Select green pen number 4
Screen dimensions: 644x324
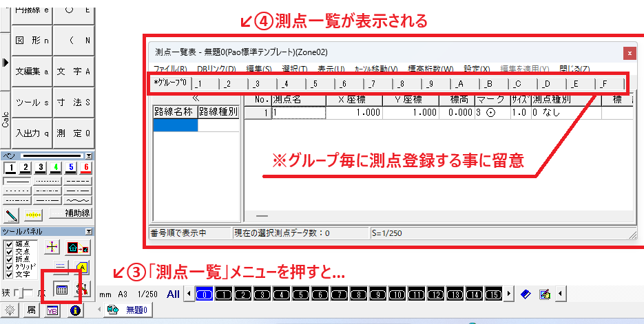coord(56,167)
